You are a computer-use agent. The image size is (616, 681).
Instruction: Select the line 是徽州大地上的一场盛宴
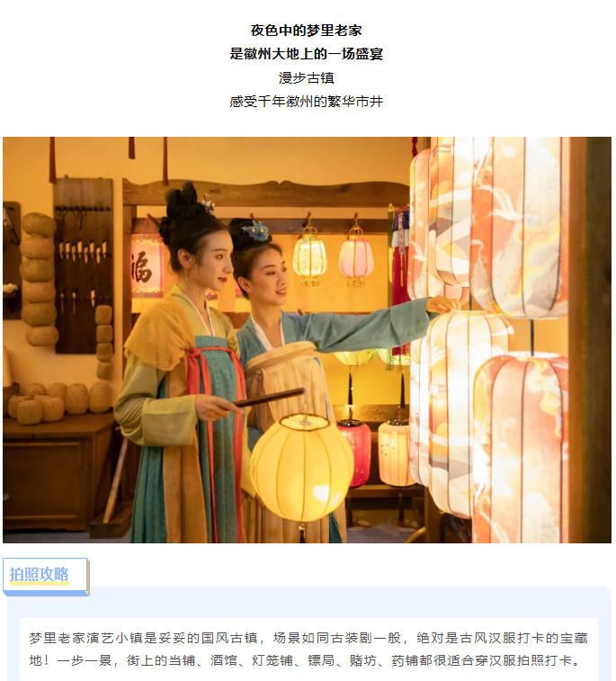307,54
